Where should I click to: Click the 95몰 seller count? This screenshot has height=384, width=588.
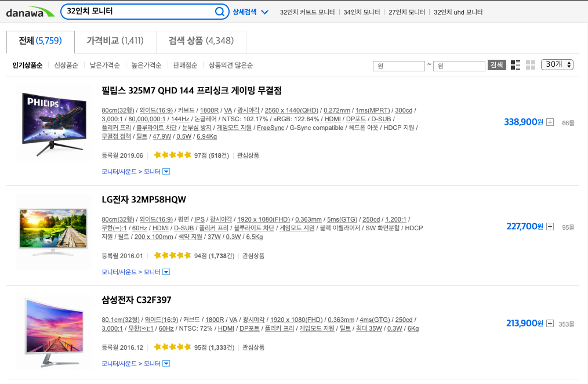click(x=568, y=227)
